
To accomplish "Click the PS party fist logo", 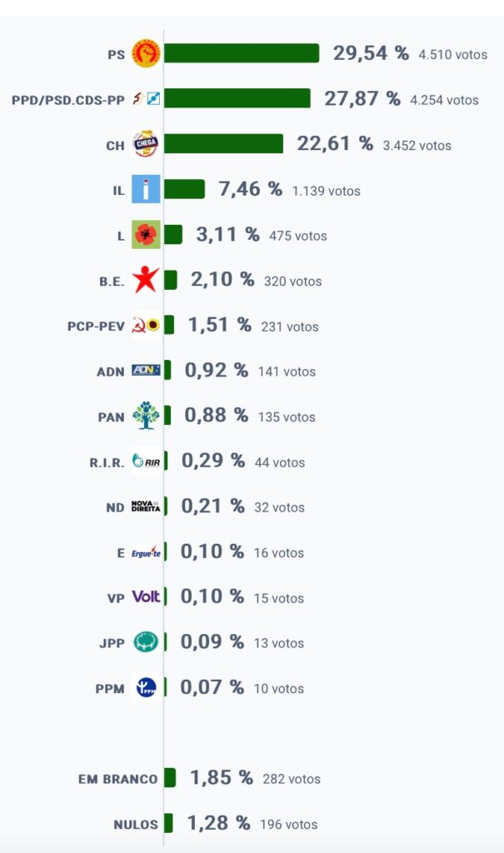I will click(x=146, y=54).
